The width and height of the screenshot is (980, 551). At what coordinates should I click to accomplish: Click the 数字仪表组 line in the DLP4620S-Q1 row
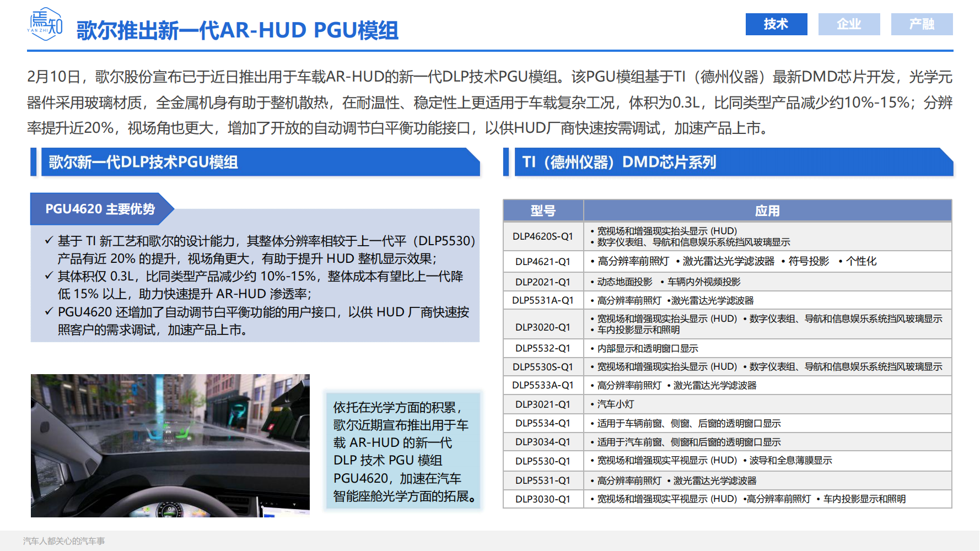point(693,242)
